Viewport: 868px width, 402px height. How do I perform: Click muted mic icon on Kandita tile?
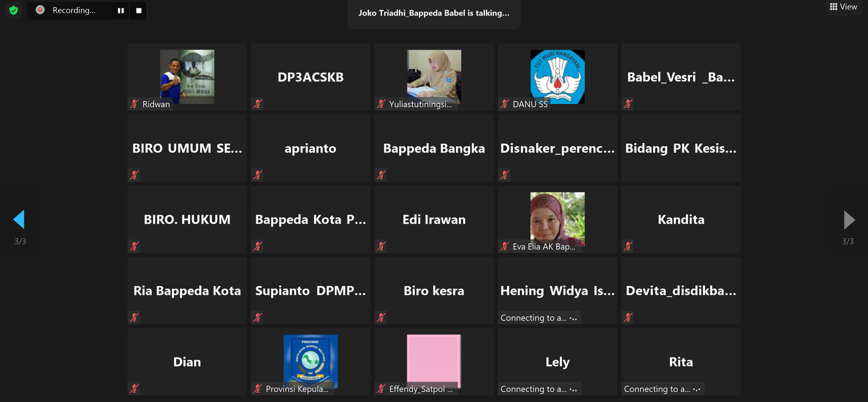coord(628,246)
